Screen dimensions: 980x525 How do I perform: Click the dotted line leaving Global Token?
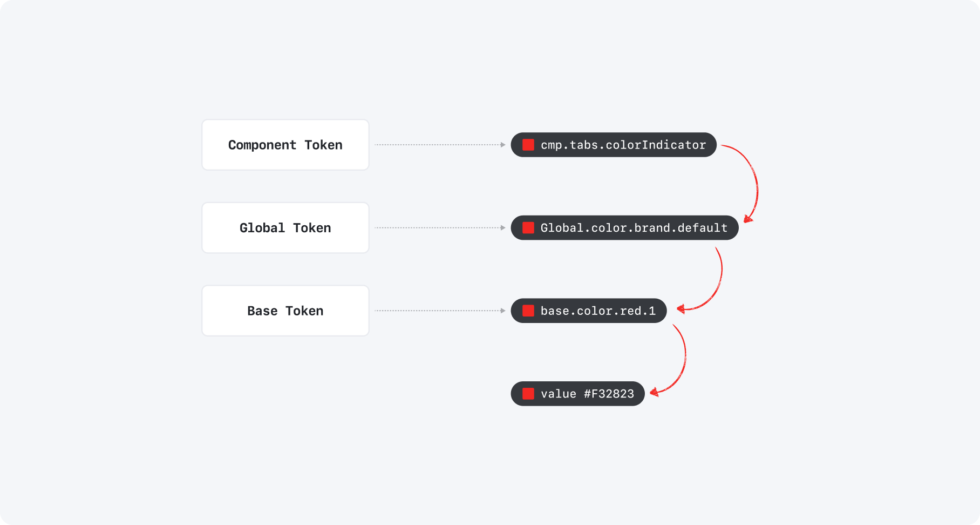437,228
